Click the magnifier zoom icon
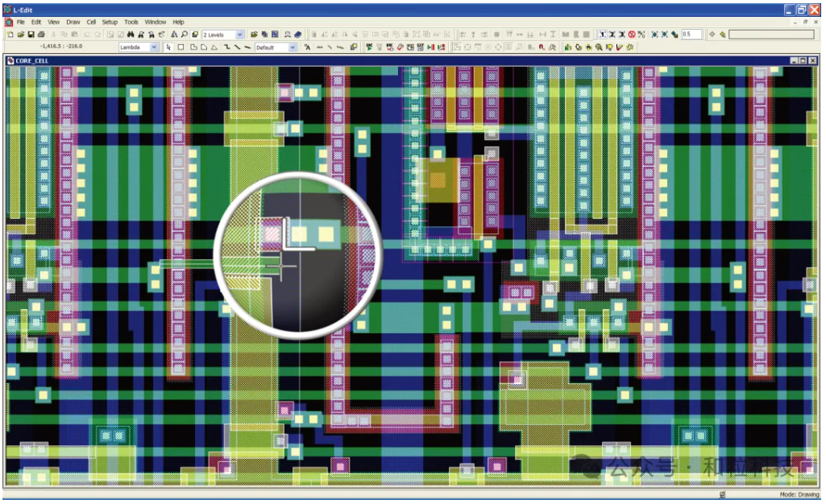This screenshot has width=826, height=504. point(184,35)
